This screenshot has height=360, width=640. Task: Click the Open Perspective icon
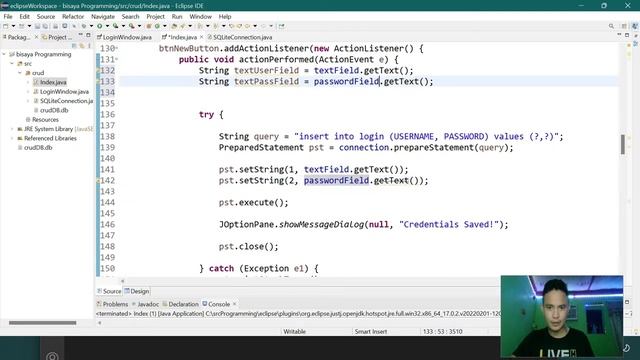click(624, 26)
